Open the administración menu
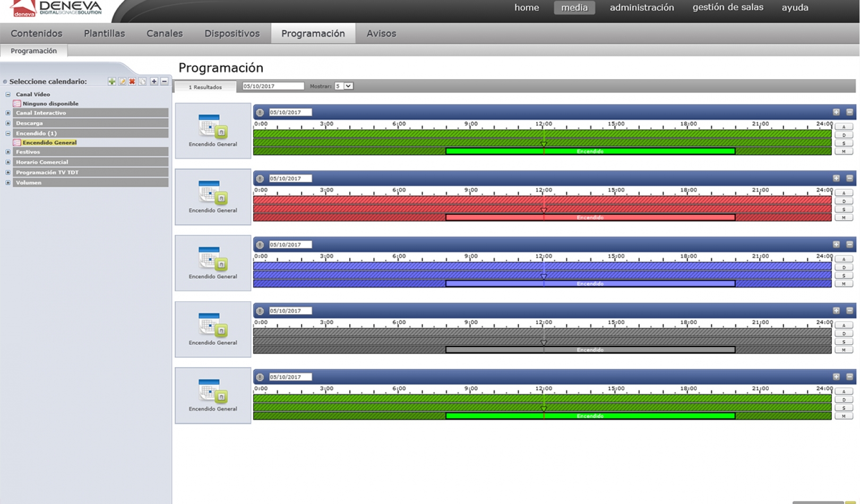This screenshot has height=504, width=860. click(641, 7)
